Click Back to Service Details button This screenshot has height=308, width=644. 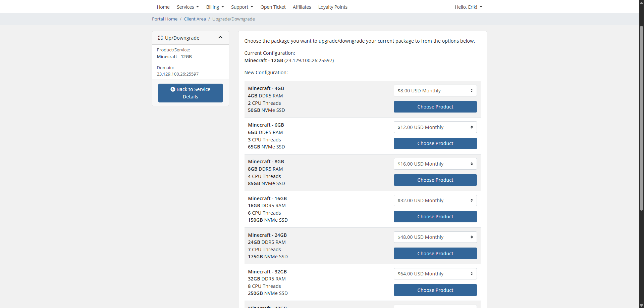(190, 93)
